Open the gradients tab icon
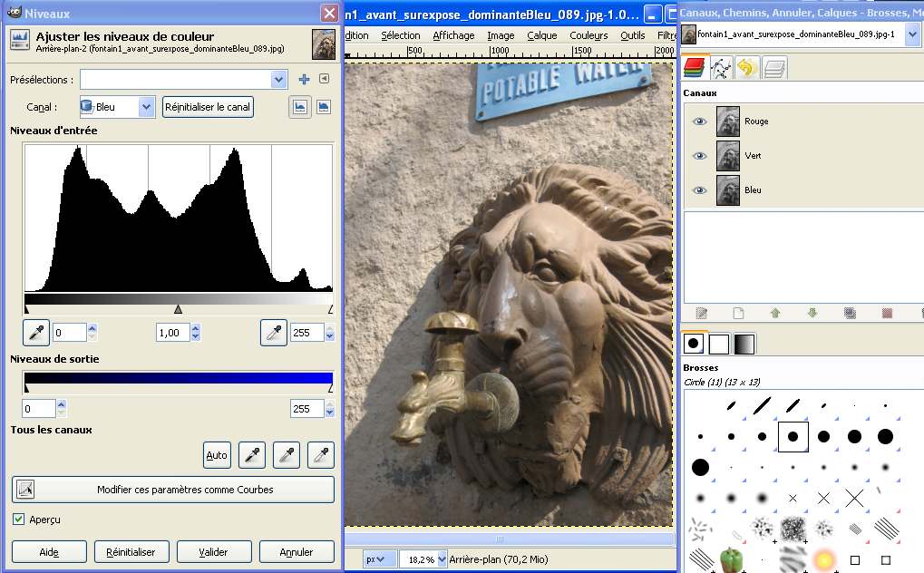The image size is (924, 573). (744, 344)
